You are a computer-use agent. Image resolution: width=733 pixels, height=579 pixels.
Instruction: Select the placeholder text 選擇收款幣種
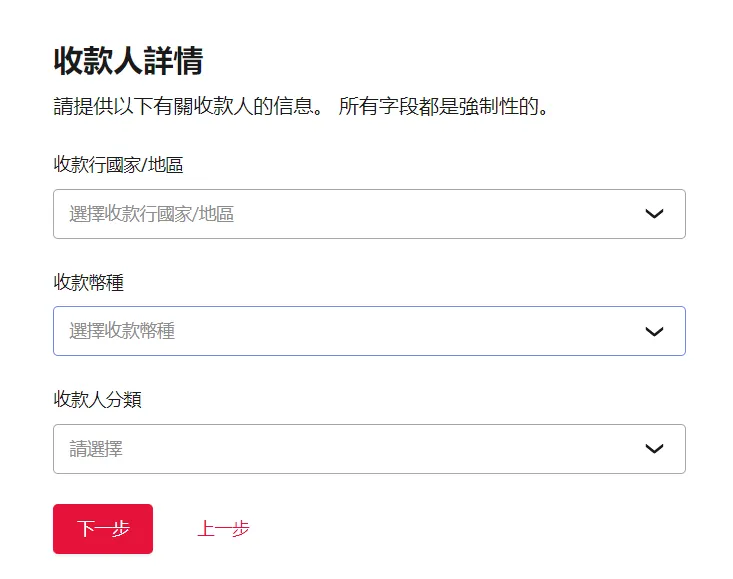coord(122,331)
